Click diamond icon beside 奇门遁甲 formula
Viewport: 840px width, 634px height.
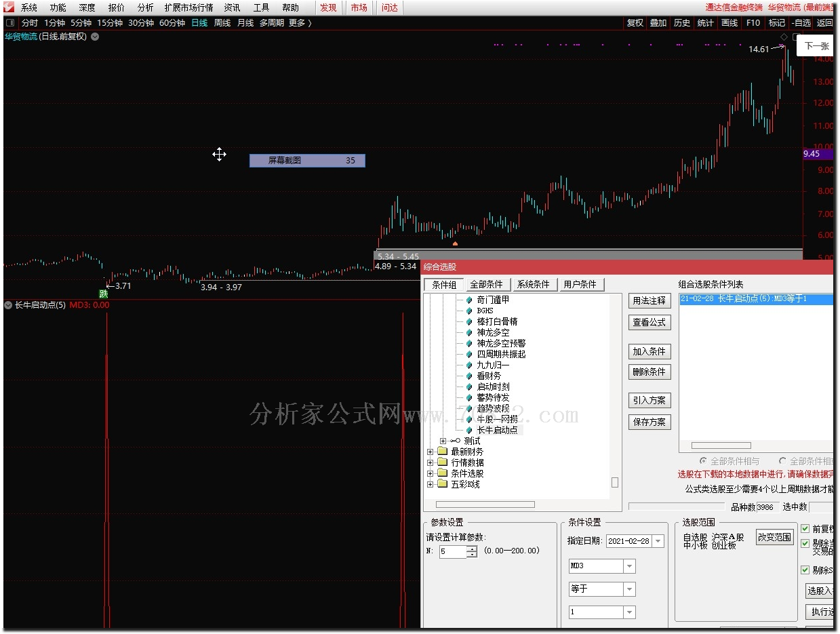tap(468, 300)
